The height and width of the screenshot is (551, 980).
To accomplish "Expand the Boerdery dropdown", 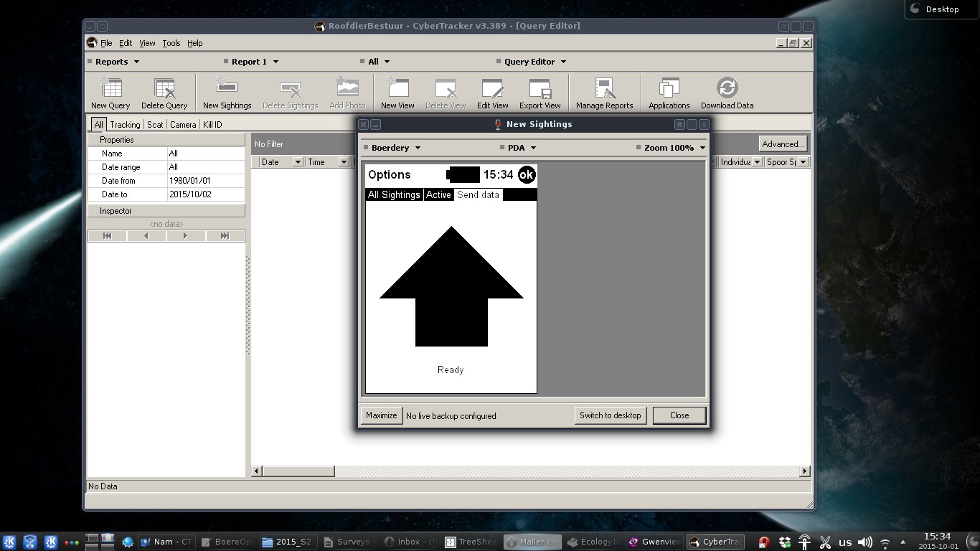I will tap(395, 148).
